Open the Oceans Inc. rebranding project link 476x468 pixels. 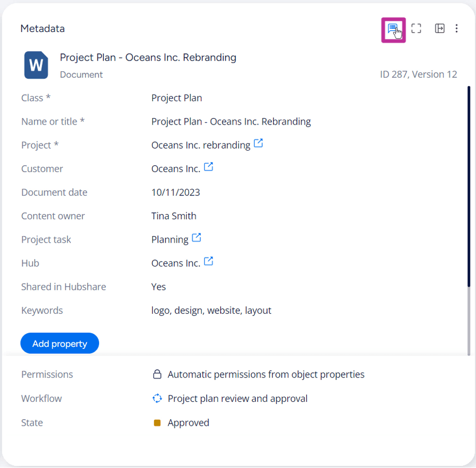(200, 144)
